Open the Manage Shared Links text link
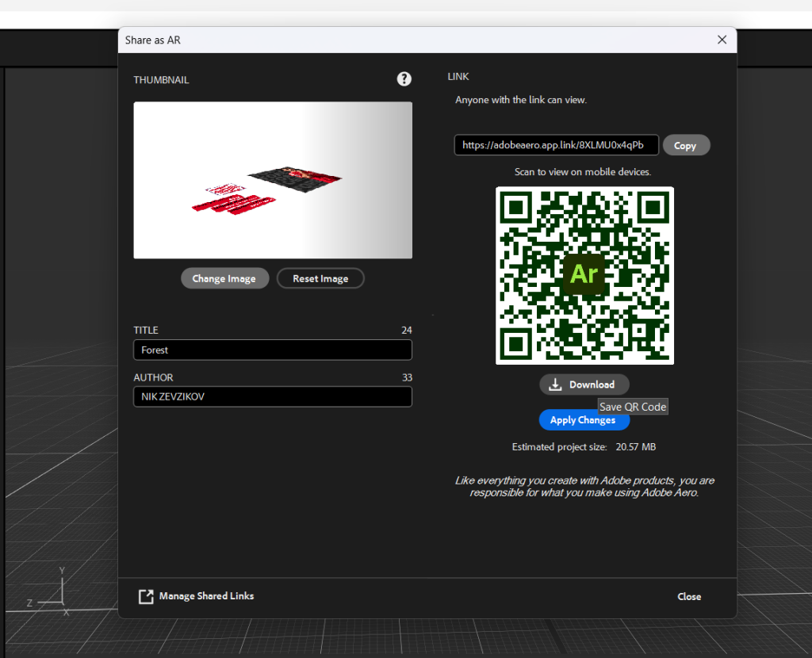 206,596
